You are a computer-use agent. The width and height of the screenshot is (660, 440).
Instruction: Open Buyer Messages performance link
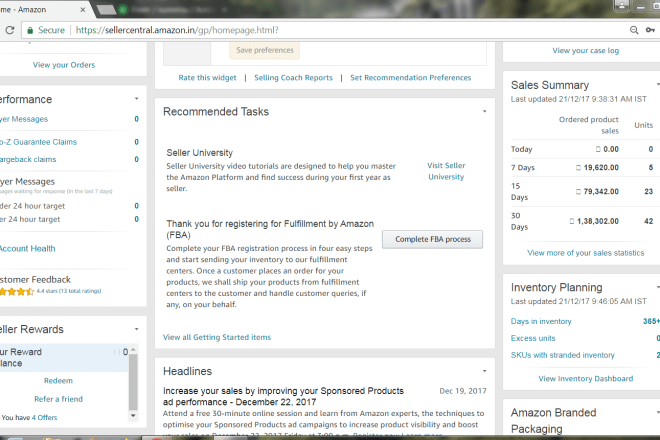[x=24, y=119]
